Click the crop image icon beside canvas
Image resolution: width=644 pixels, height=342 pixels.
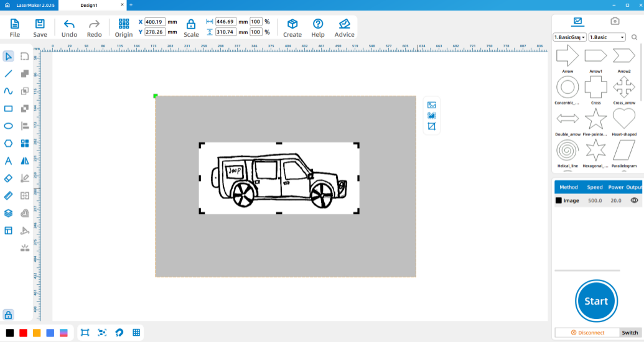[431, 126]
